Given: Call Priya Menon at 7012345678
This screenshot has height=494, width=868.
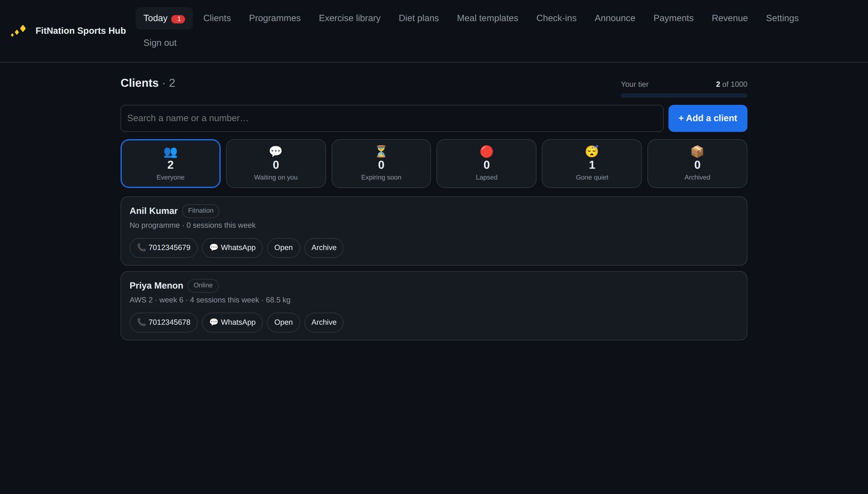Looking at the screenshot, I should point(163,323).
